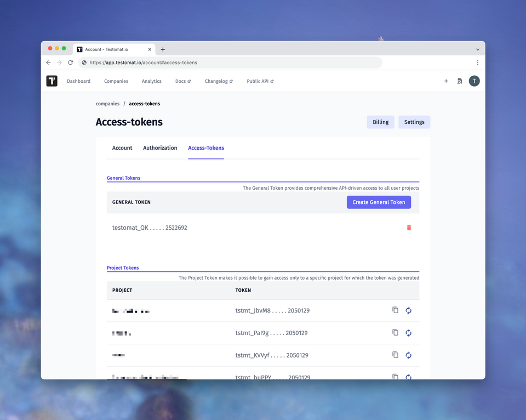
Task: Regenerate the tstmt_PaI9g project token
Action: 408,333
